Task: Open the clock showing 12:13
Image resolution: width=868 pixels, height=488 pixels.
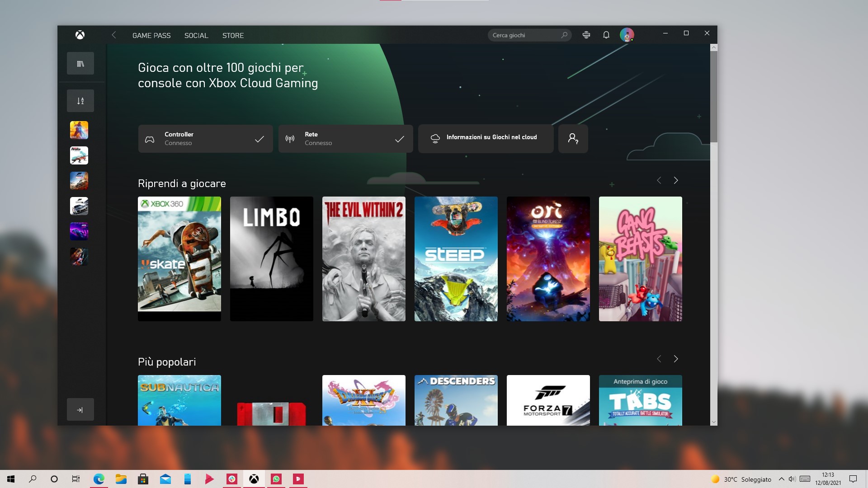Action: pos(828,479)
